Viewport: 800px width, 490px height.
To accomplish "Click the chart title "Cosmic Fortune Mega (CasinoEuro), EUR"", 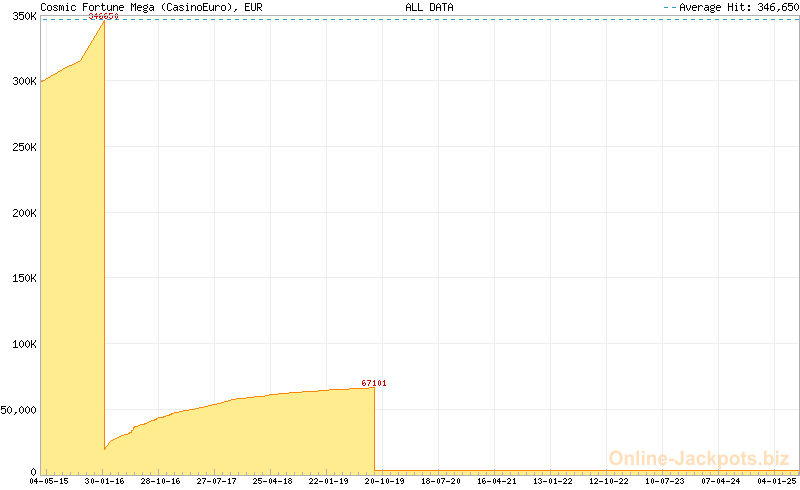I will point(151,7).
